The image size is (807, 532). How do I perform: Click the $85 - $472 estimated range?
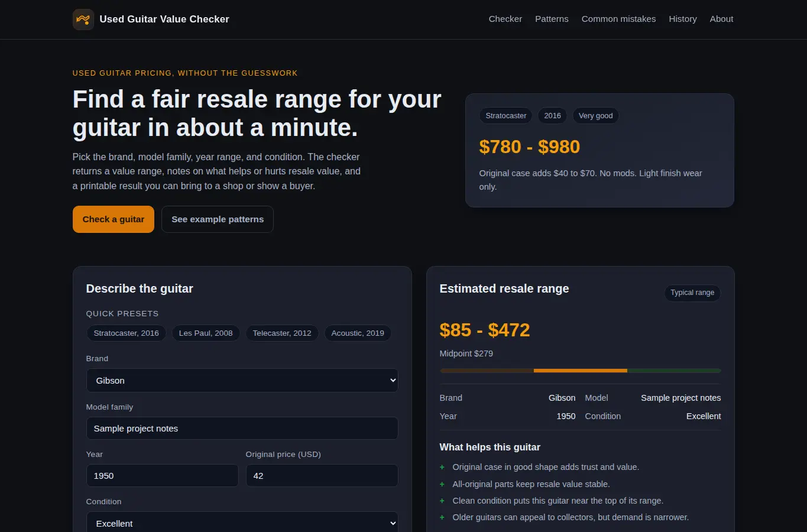click(x=485, y=330)
